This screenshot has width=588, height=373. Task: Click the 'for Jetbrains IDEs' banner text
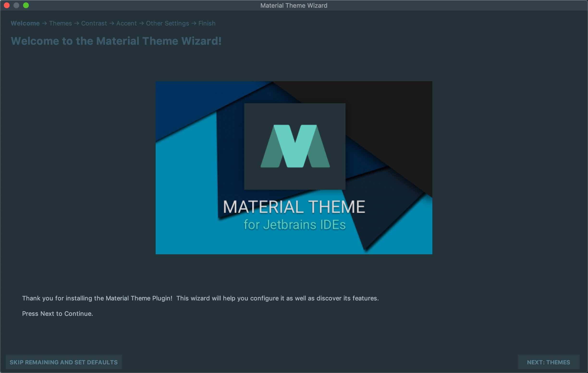click(295, 225)
